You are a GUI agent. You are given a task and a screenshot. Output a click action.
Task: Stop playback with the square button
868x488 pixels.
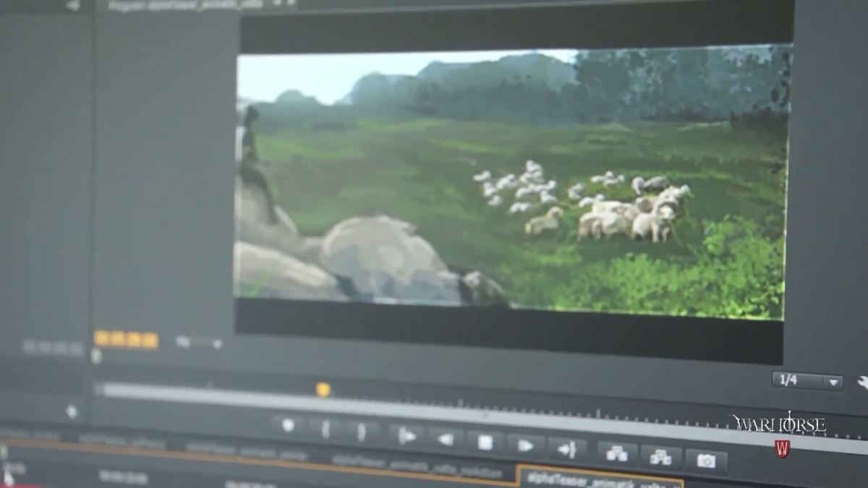485,442
